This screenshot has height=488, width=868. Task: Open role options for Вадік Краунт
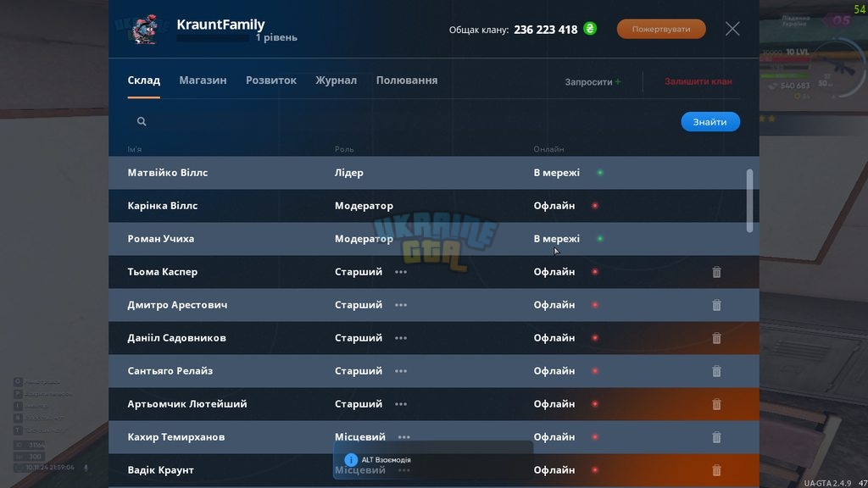click(404, 470)
